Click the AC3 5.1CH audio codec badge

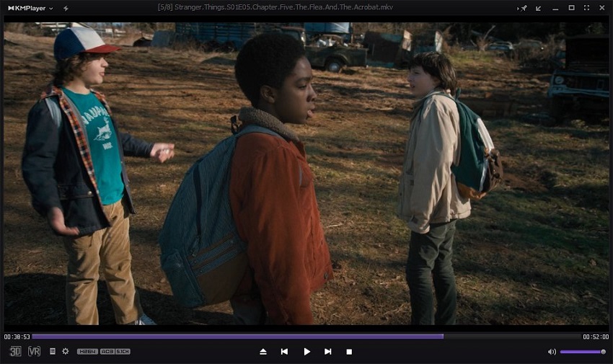point(115,351)
